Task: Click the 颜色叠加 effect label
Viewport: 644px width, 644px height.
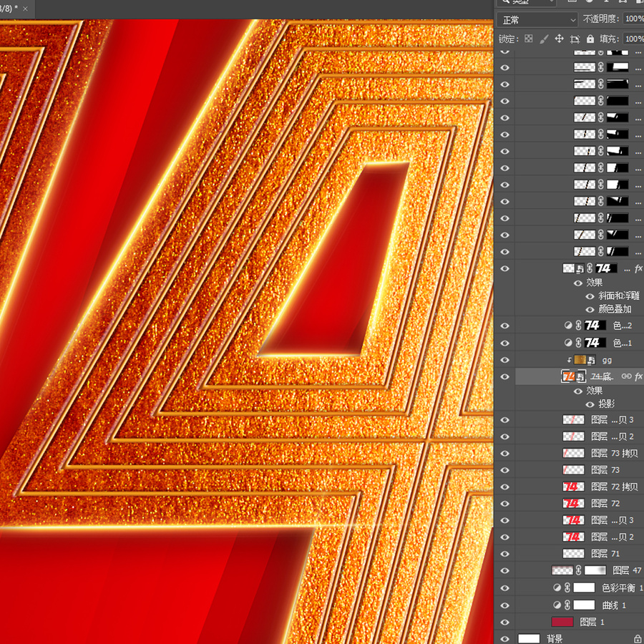Action: click(615, 309)
